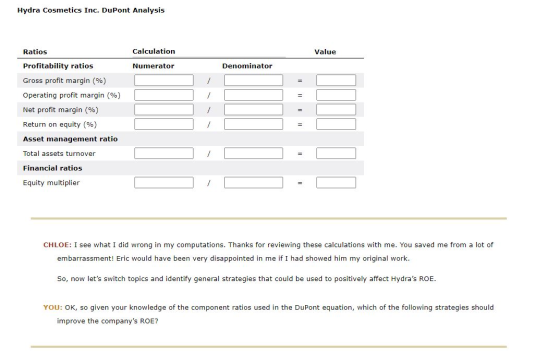560x364 pixels.
Task: Select the Total assets turnover value box
Action: pos(336,153)
